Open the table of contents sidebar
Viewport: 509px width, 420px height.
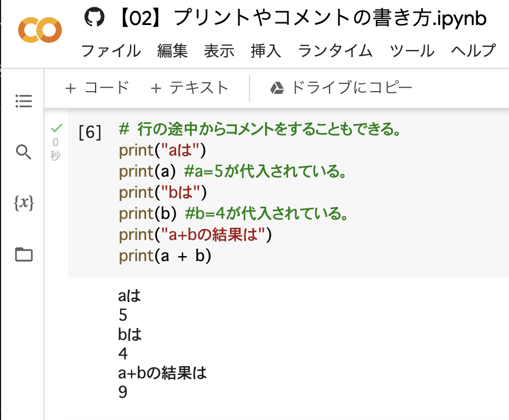click(23, 102)
